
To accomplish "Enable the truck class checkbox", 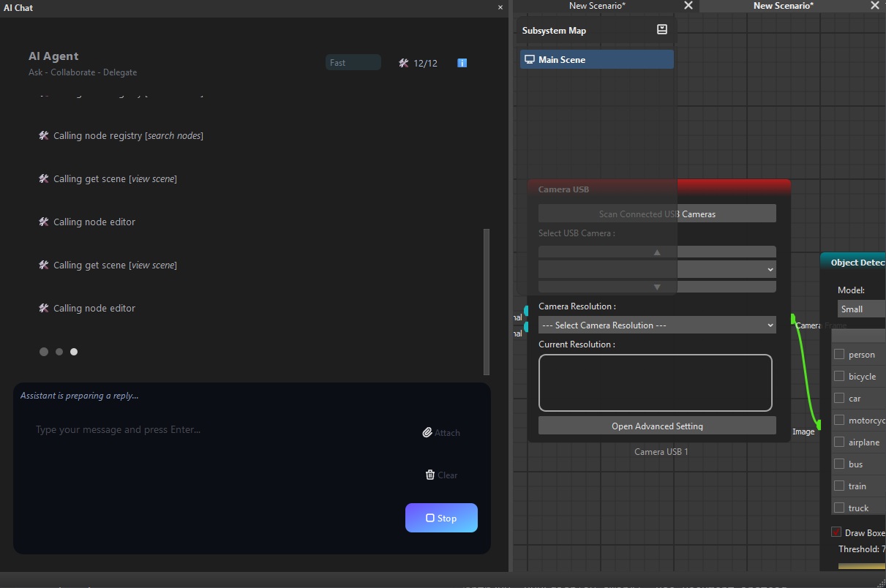I will click(840, 508).
